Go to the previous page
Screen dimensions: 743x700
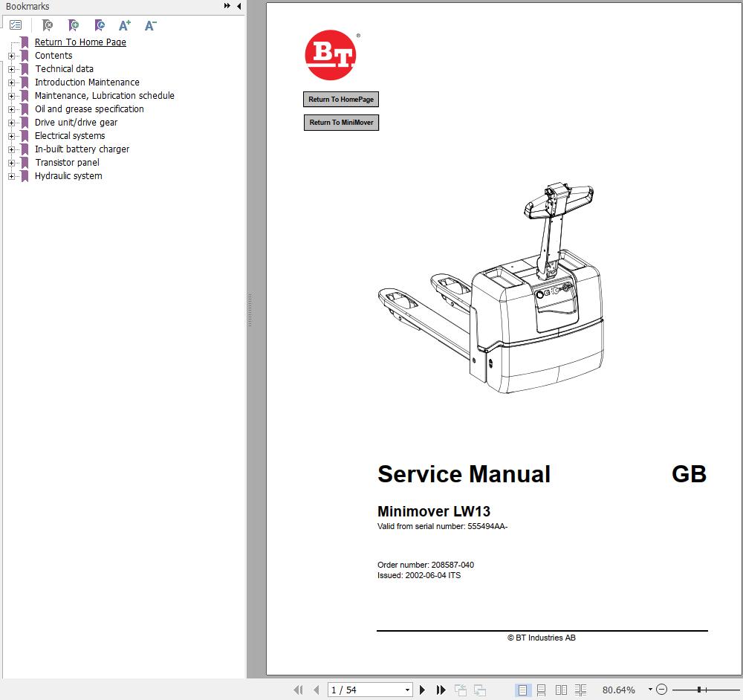point(317,690)
